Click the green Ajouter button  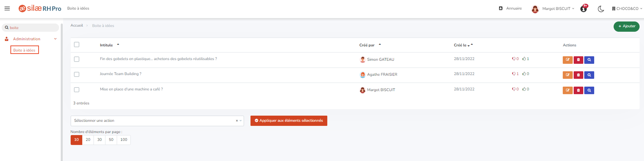[x=626, y=26]
